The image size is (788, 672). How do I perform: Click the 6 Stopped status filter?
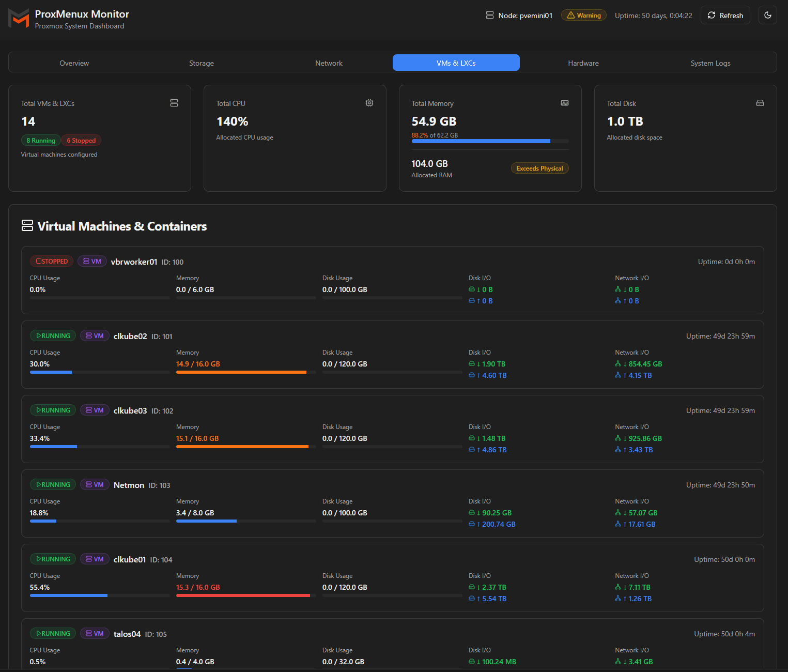[x=81, y=140]
